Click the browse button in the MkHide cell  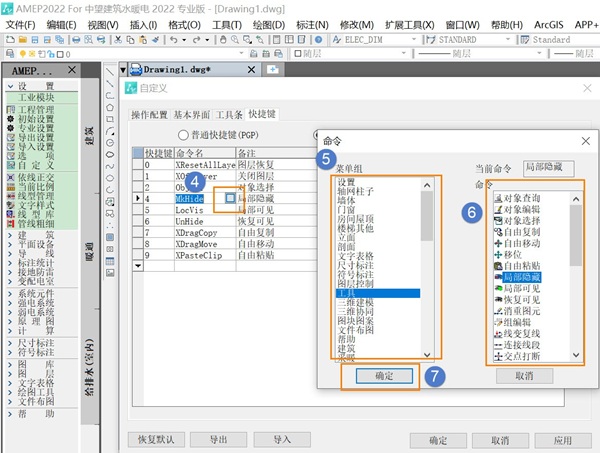click(230, 198)
